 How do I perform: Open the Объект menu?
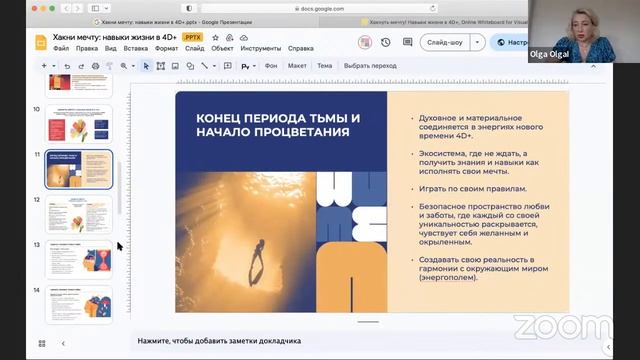(222, 48)
